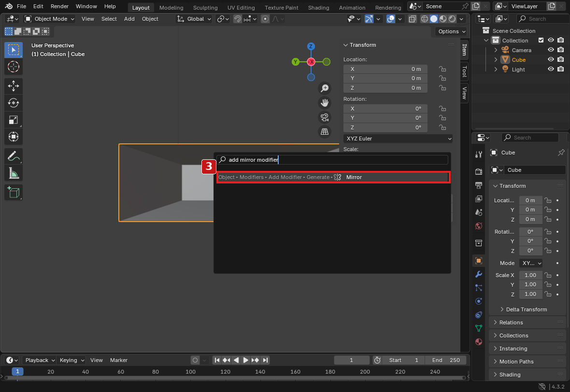Switch perspective/orthographic grid icon
Screen dimensions: 570x392
coord(325,131)
